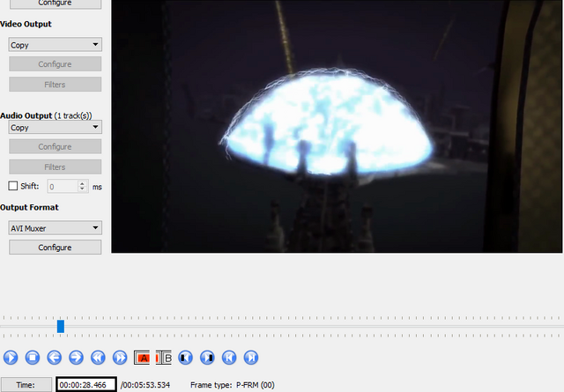
Task: Click the Output Format heading
Action: [29, 208]
